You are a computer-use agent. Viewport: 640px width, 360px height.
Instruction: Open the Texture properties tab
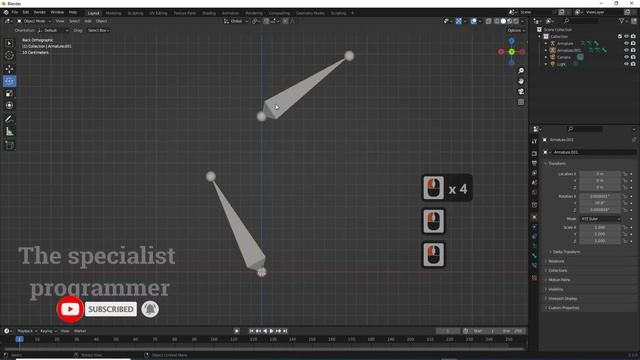534,278
